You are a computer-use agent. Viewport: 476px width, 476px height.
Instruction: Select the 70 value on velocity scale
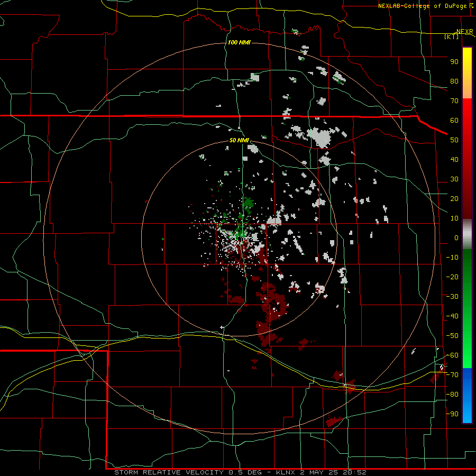tap(454, 101)
